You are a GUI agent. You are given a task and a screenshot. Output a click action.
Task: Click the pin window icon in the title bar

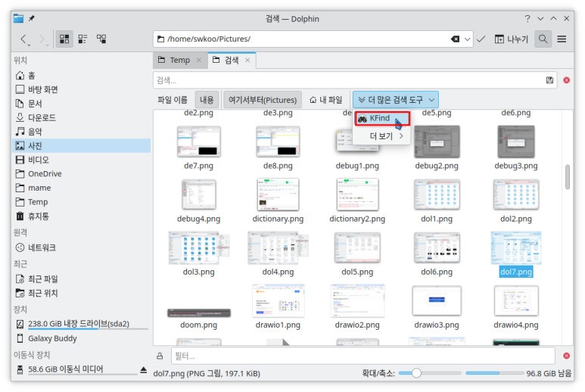click(x=32, y=18)
